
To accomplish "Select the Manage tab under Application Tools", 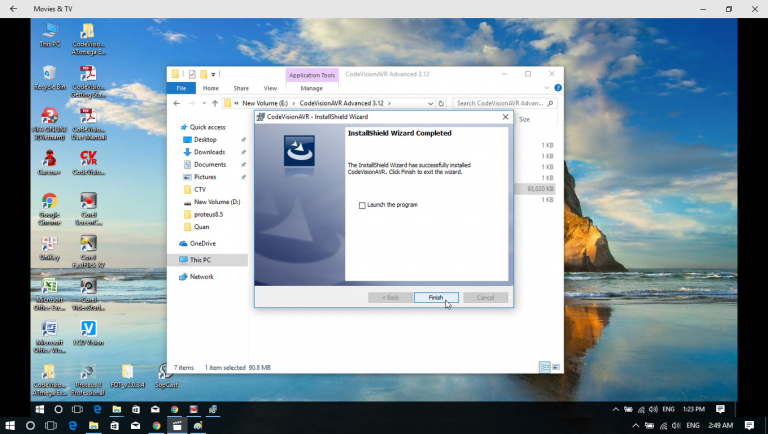I will 311,88.
